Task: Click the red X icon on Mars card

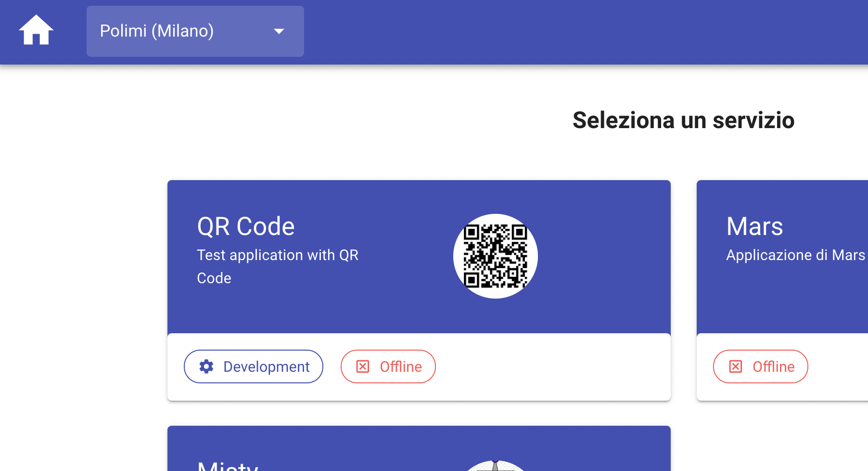Action: (736, 366)
